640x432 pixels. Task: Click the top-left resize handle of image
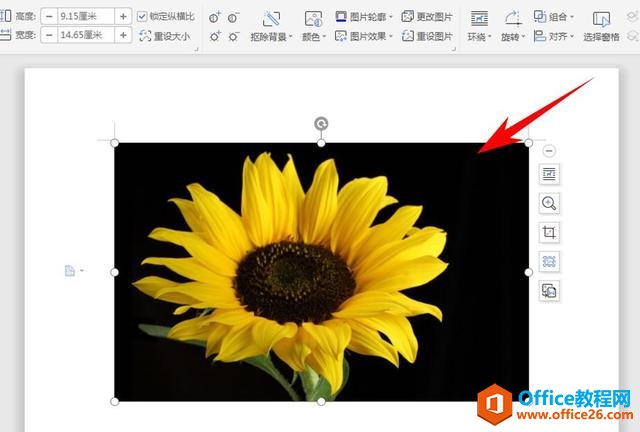115,143
